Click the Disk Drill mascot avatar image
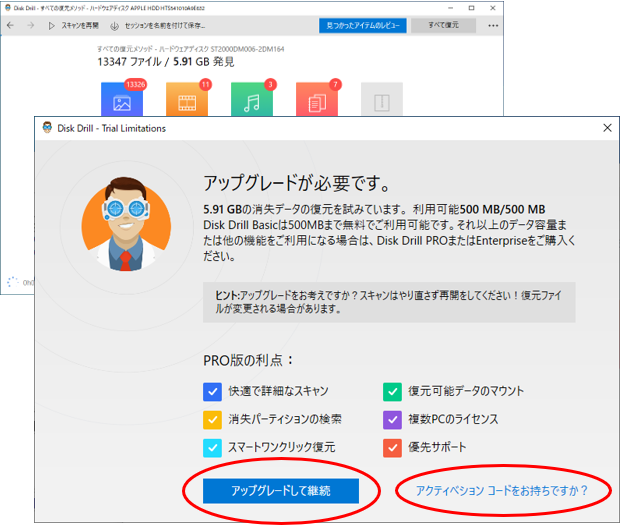This screenshot has width=620, height=527. point(126,224)
